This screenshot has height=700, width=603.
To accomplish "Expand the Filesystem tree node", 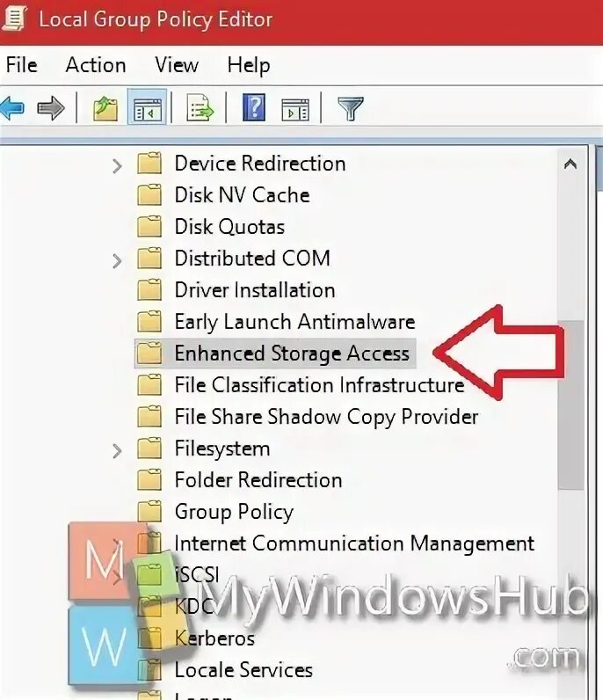I will [x=117, y=451].
